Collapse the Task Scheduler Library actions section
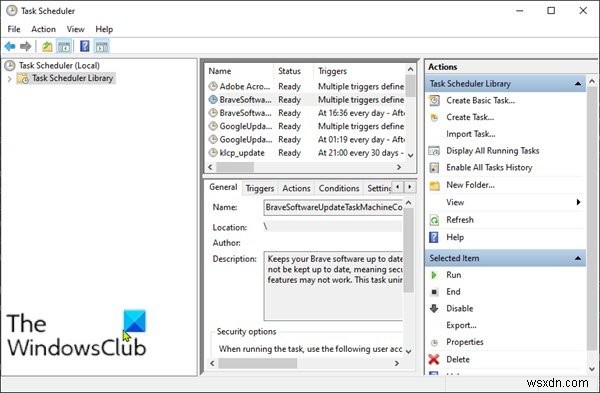 click(x=578, y=83)
